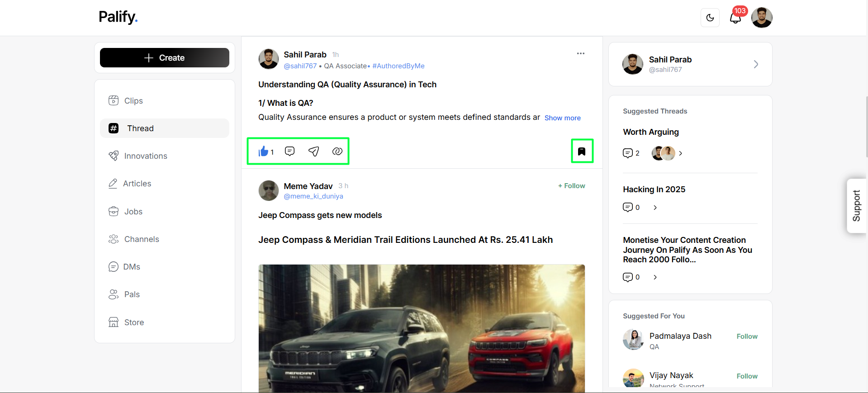Click 'Jeep Compass gets new models' text
The width and height of the screenshot is (868, 393).
(x=320, y=215)
